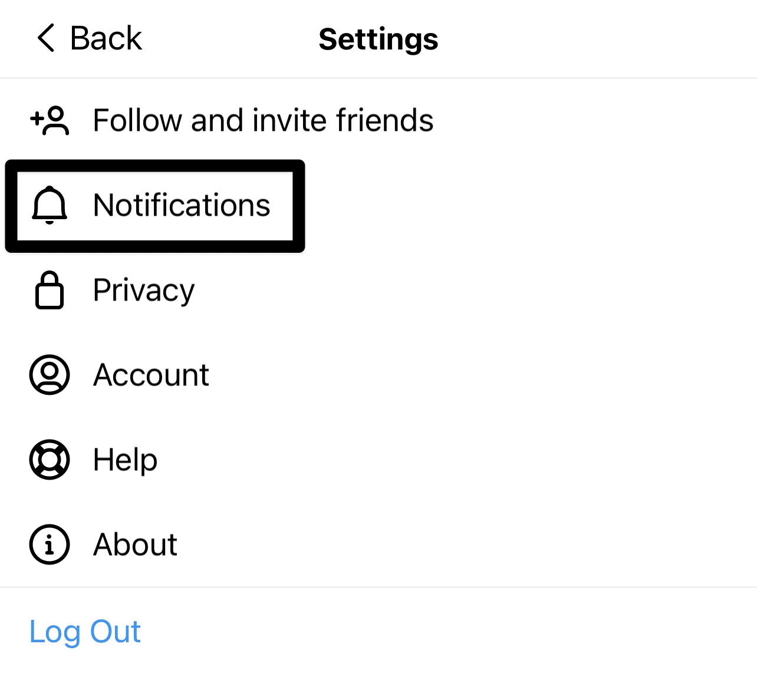
Task: Tap the back chevron arrow icon
Action: click(46, 38)
